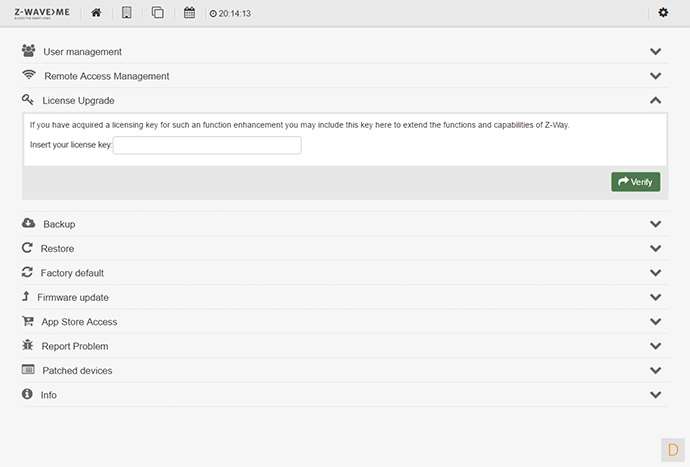Click the Z-Wave.Me logo

[x=41, y=13]
